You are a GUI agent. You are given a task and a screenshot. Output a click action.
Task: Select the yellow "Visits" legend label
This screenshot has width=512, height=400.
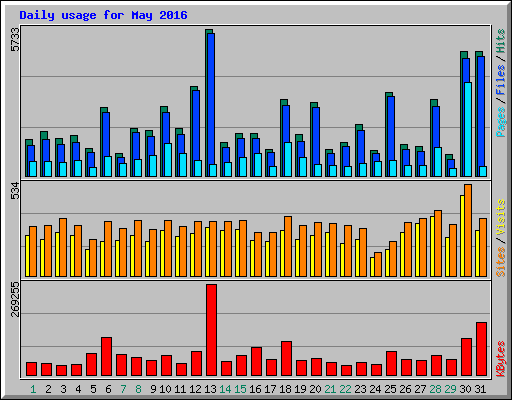pyautogui.click(x=501, y=217)
